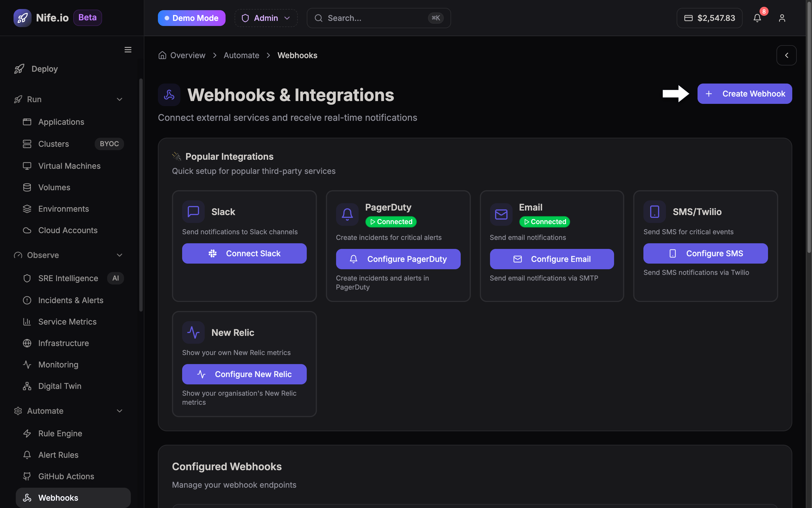Click the Email envelope card icon
The width and height of the screenshot is (812, 508).
click(501, 214)
